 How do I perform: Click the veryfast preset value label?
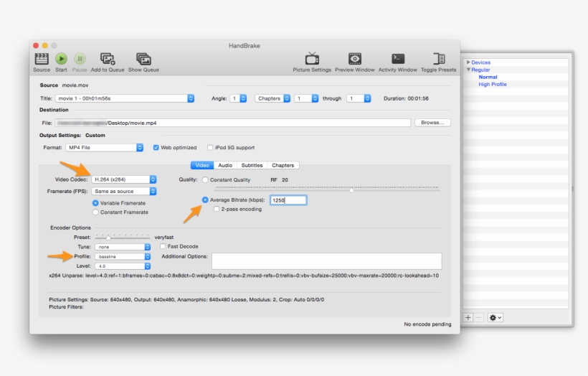(164, 238)
